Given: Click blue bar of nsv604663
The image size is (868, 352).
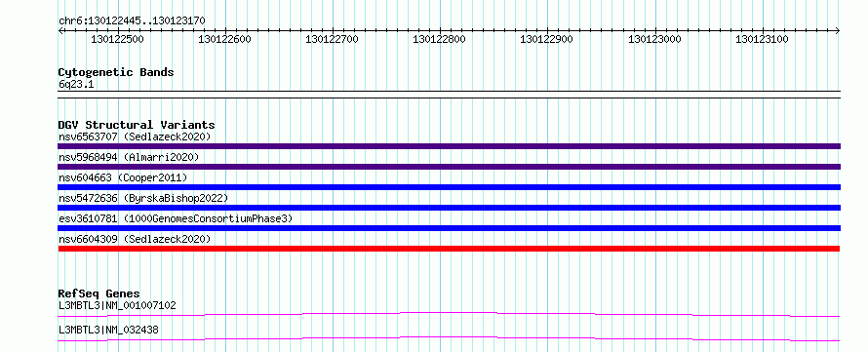Looking at the screenshot, I should [449, 187].
